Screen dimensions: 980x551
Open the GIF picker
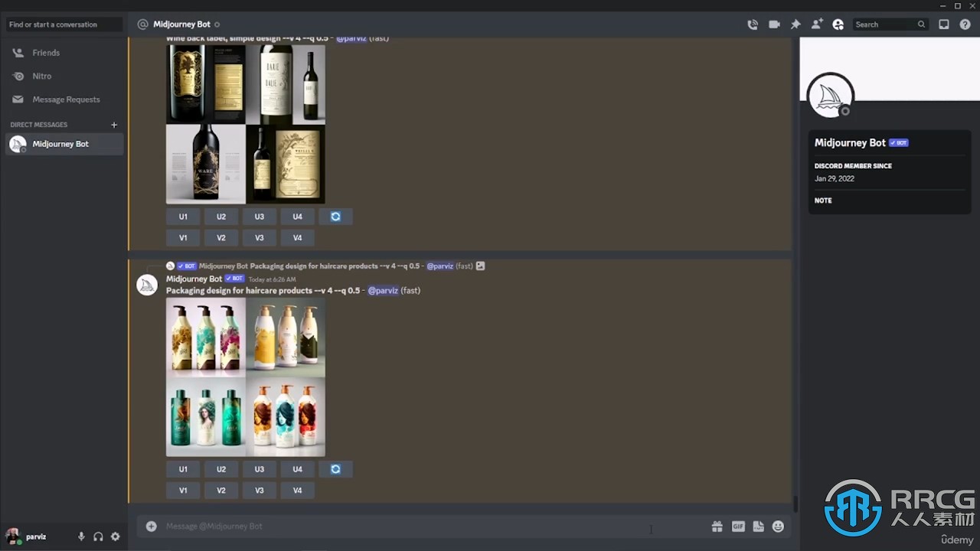pyautogui.click(x=738, y=527)
